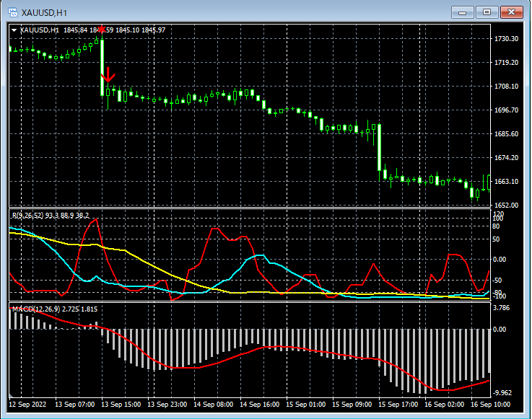
Task: Click the 14 Sep 16:00 time label
Action: 259,405
